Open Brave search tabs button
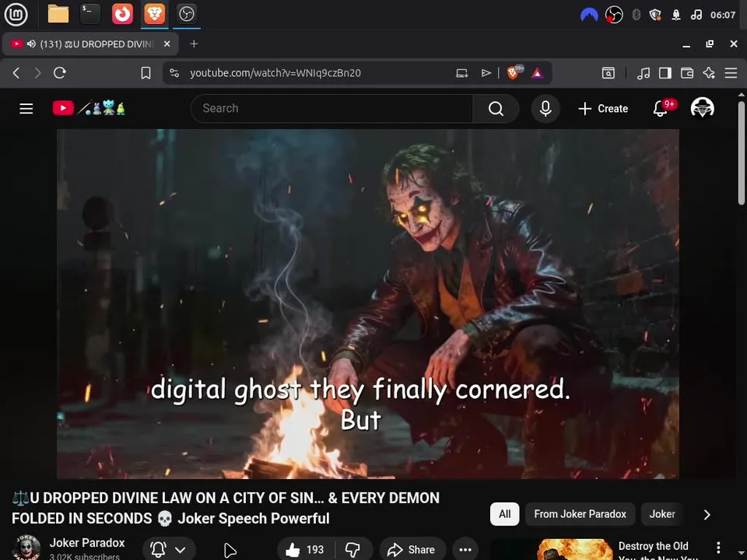 (608, 73)
